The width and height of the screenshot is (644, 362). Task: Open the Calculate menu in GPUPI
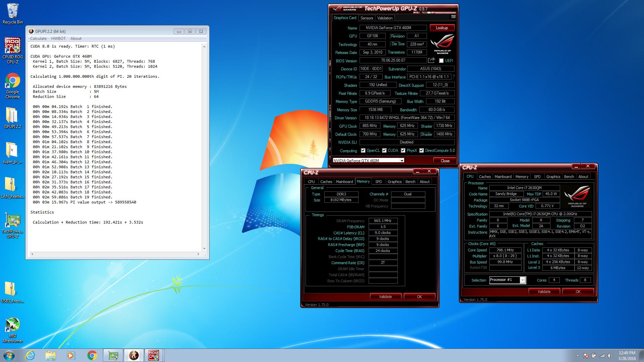(x=38, y=39)
